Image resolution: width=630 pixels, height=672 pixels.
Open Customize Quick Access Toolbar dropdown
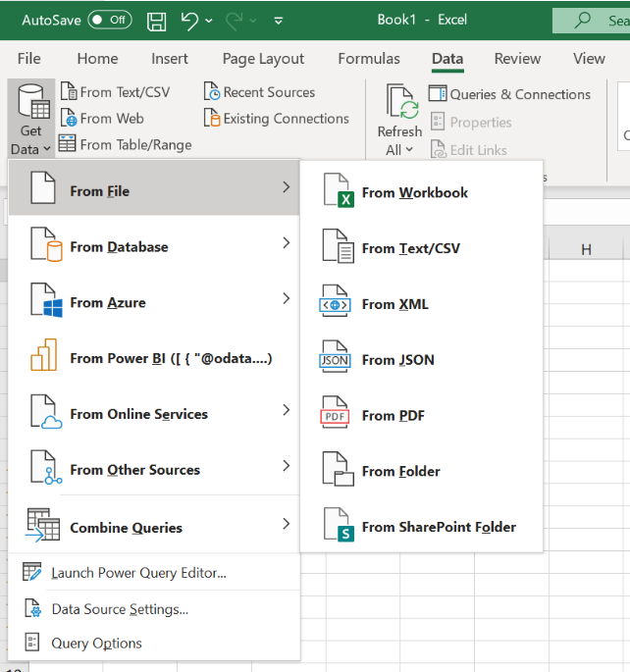pos(279,21)
